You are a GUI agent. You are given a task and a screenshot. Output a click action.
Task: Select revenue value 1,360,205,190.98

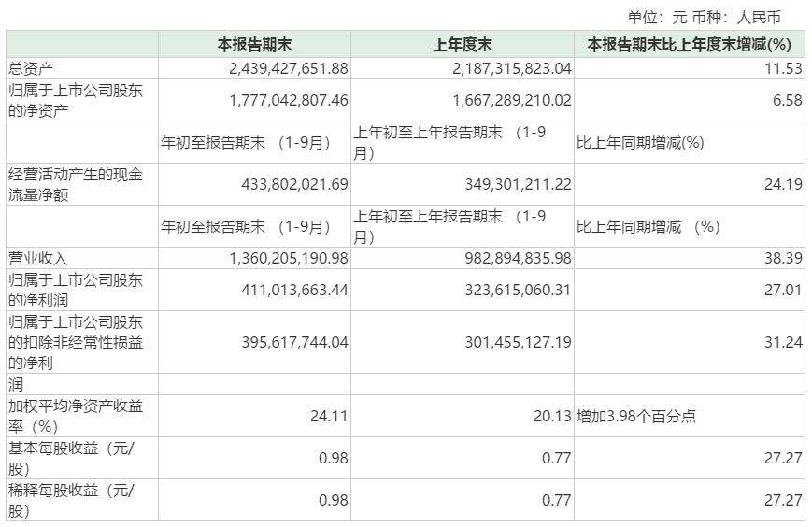288,257
